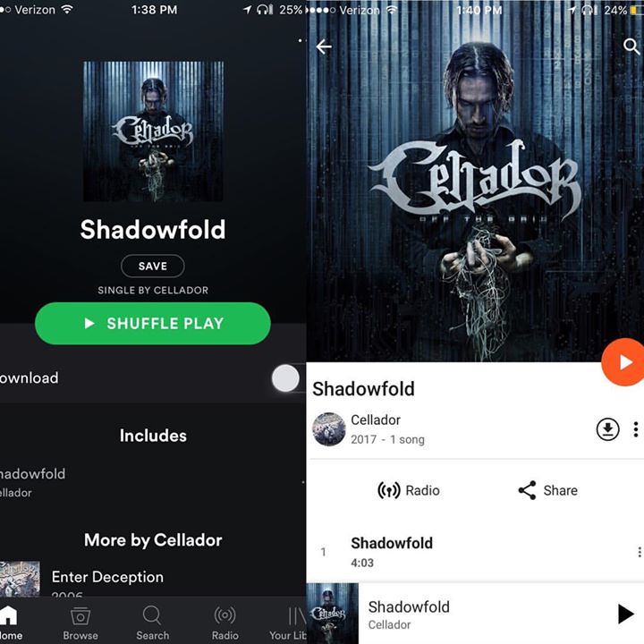Click the SAVE button

point(153,267)
